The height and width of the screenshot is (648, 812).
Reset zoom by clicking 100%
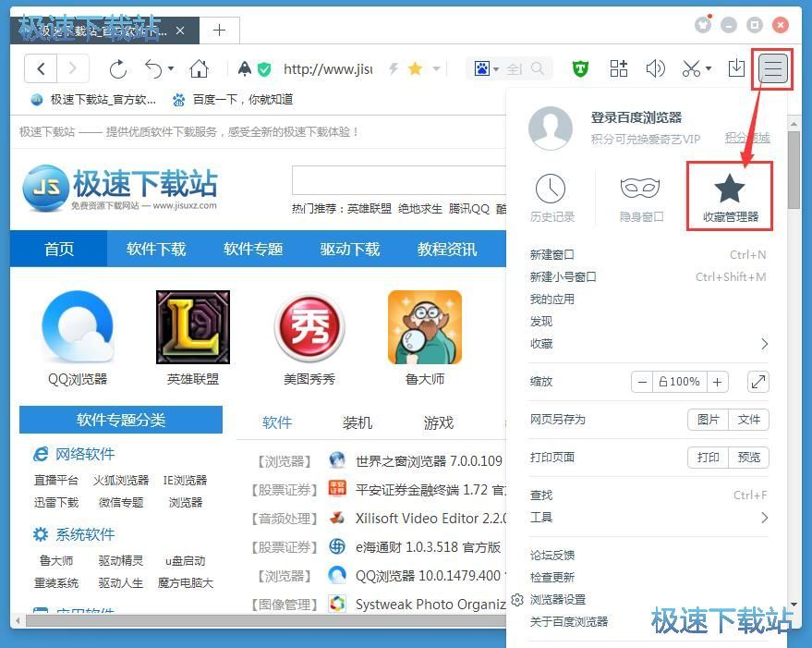pos(679,382)
